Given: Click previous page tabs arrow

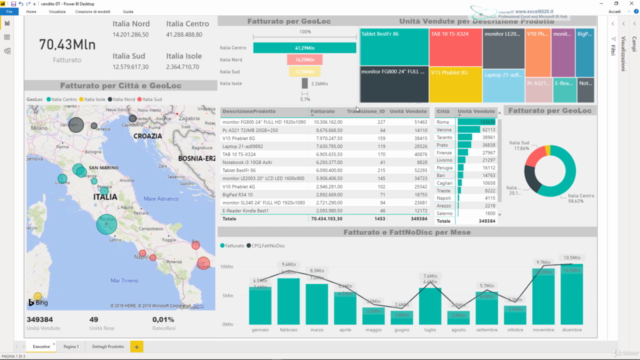Looking at the screenshot, I should [x=17, y=347].
